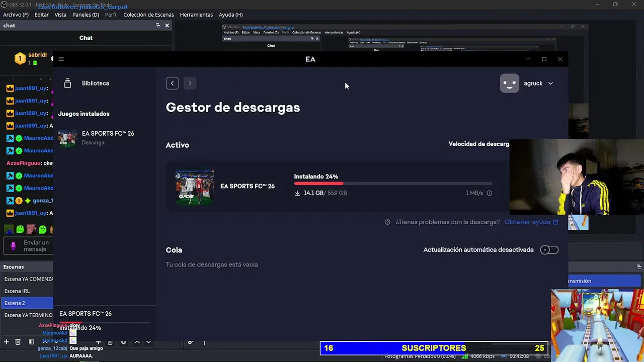Open the Obtener ayuda link
This screenshot has height=362, width=644.
pyautogui.click(x=531, y=222)
